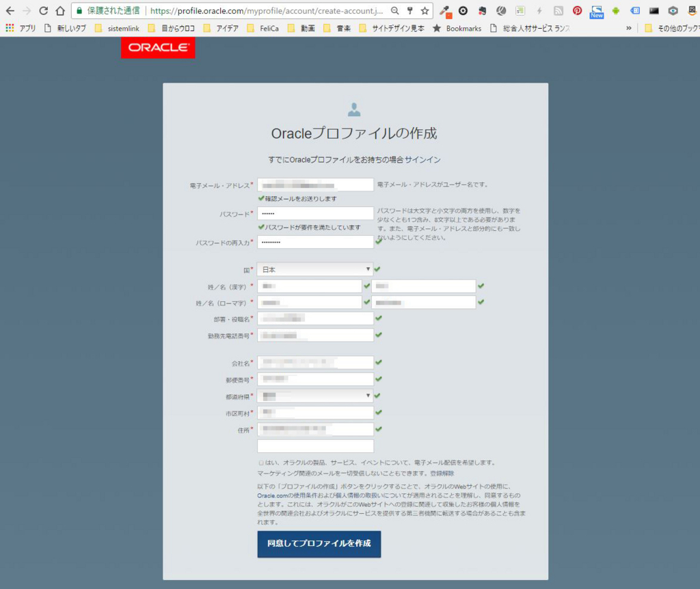
Task: Click the romaji surname field
Action: [310, 303]
